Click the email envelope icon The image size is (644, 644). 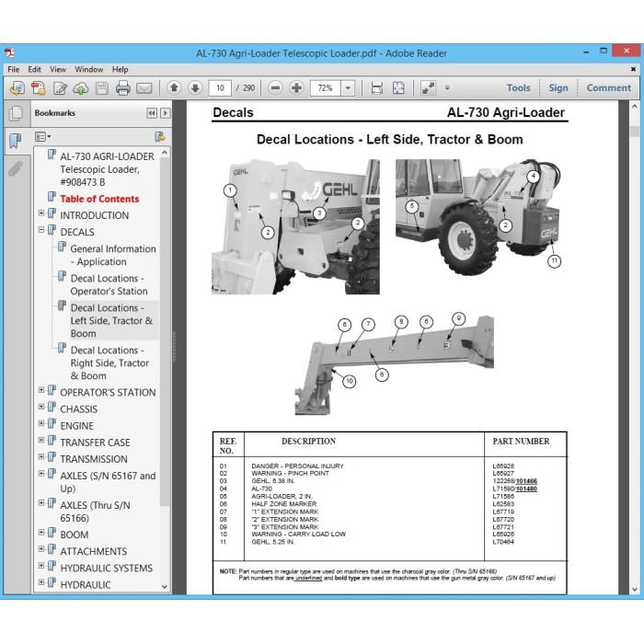(144, 88)
